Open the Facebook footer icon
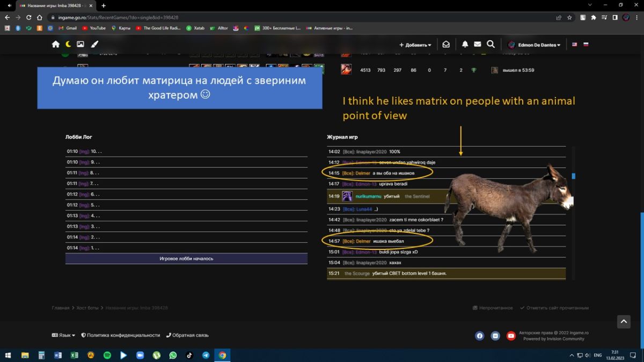The height and width of the screenshot is (362, 644). (479, 336)
